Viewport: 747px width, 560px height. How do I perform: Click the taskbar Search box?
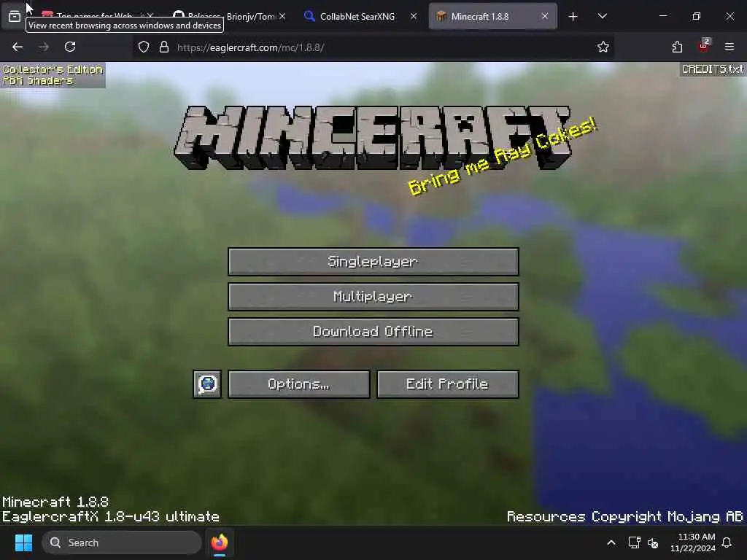(x=122, y=542)
